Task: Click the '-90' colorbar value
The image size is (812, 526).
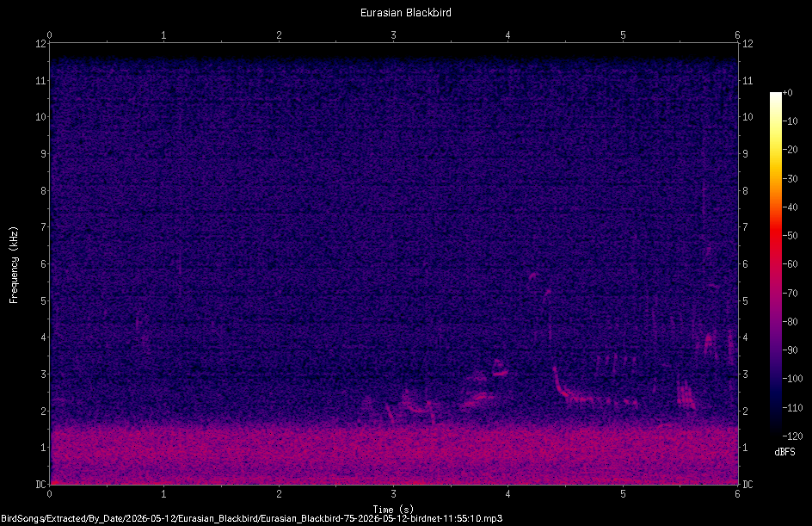Action: click(x=790, y=350)
